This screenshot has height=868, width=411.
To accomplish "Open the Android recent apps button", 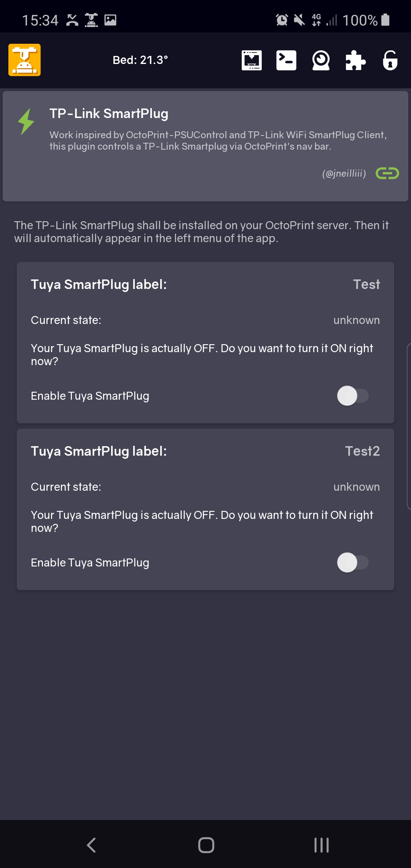I will tap(321, 845).
